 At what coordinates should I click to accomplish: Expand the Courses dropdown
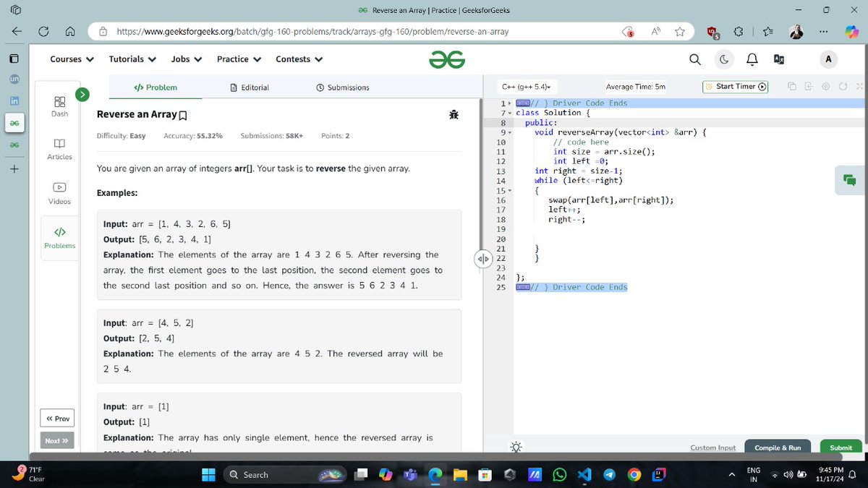pos(72,59)
